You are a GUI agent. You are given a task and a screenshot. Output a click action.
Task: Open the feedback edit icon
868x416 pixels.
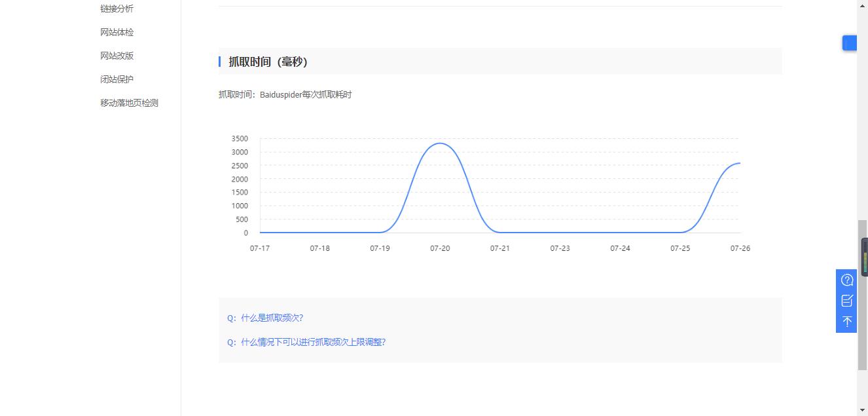click(846, 301)
